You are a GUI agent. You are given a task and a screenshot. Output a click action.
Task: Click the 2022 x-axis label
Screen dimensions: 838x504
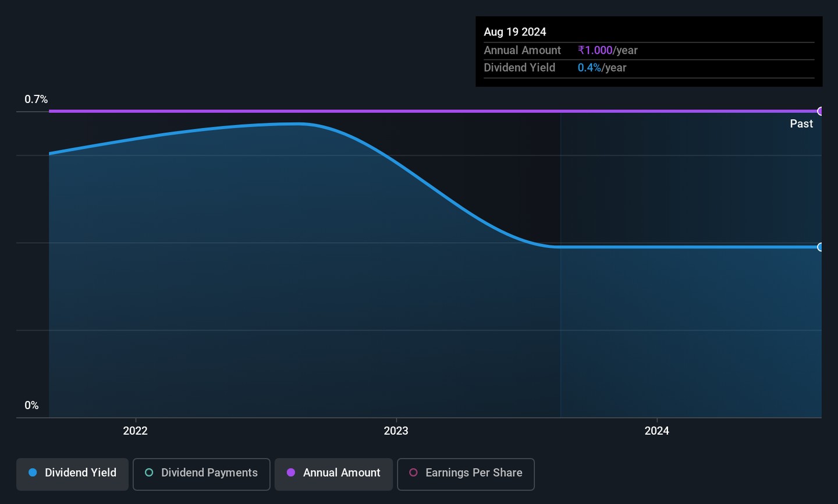(x=135, y=431)
